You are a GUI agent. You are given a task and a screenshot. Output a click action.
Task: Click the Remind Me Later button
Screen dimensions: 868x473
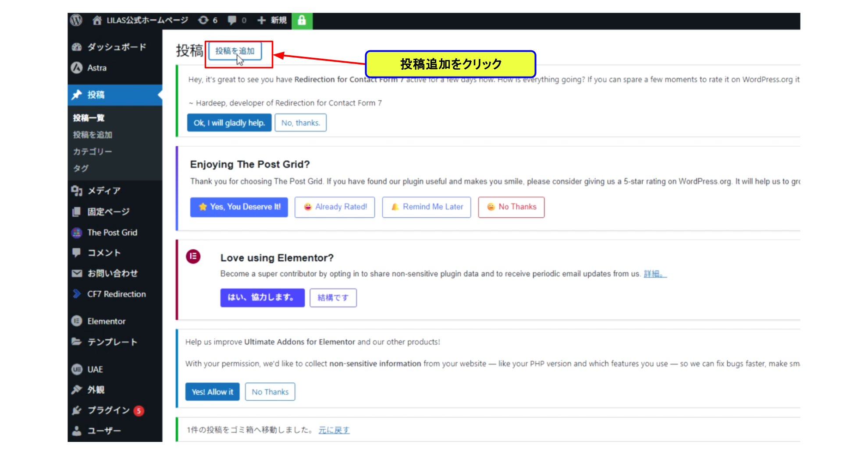[x=427, y=207]
